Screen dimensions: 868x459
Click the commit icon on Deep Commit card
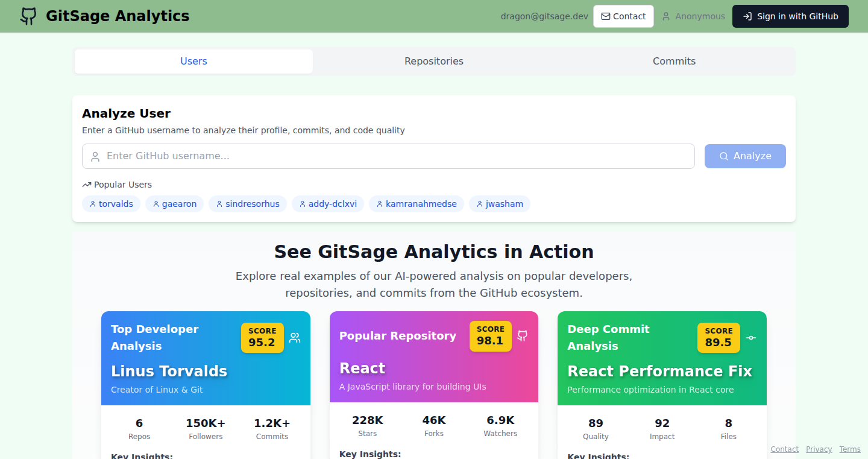(x=751, y=338)
